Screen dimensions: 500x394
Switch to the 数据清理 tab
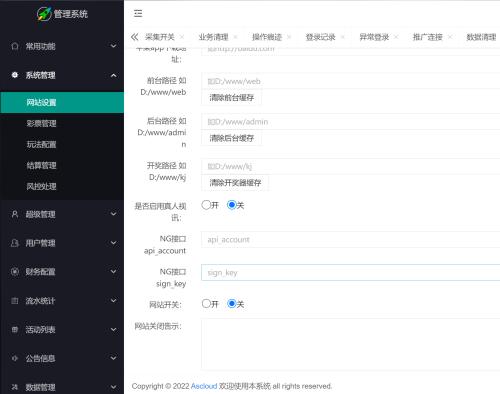coord(481,37)
